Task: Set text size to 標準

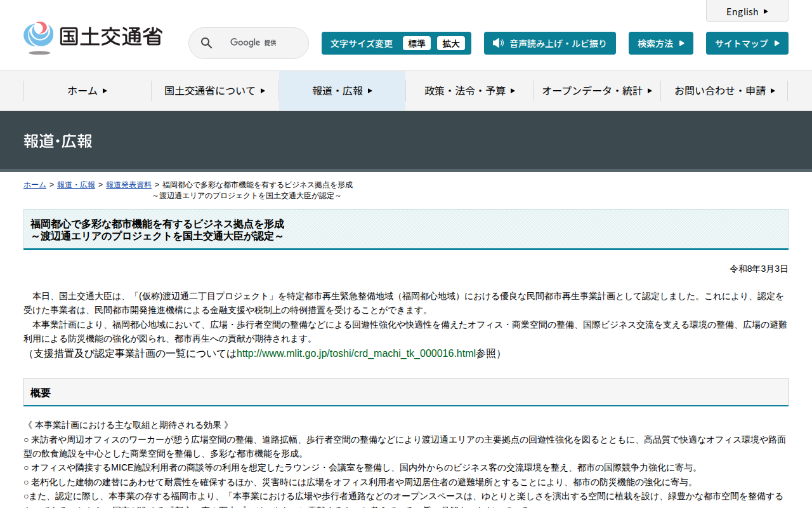Action: coord(416,43)
